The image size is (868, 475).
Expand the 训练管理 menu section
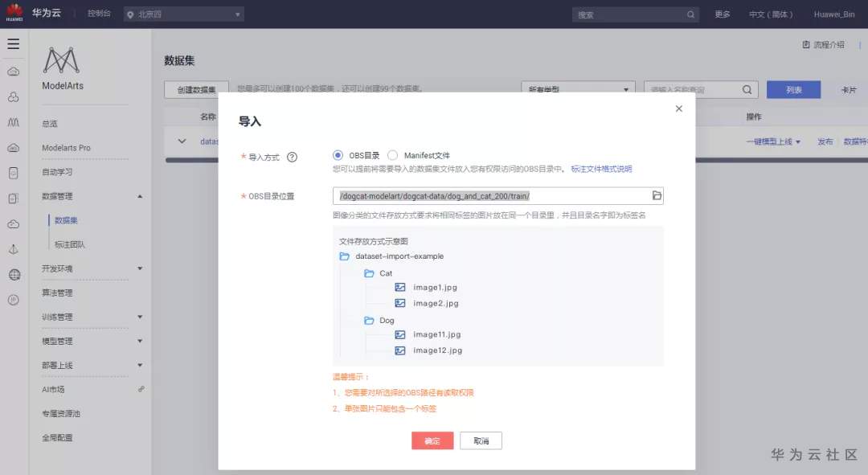click(x=140, y=317)
